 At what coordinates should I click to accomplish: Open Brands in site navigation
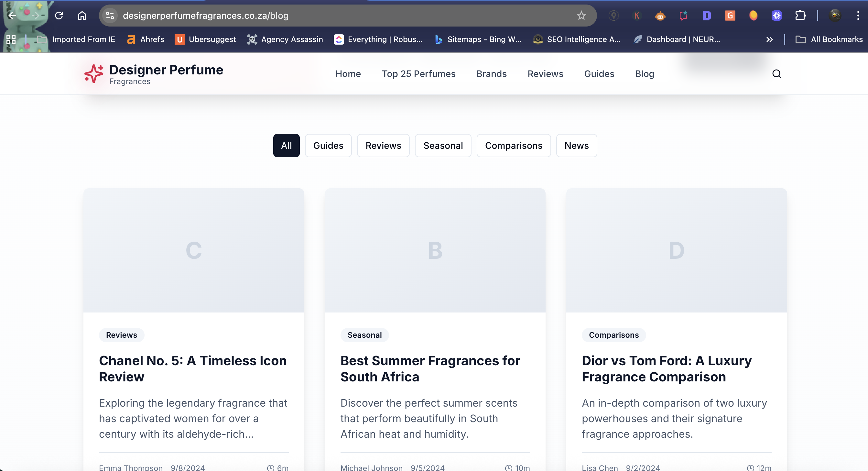(491, 74)
